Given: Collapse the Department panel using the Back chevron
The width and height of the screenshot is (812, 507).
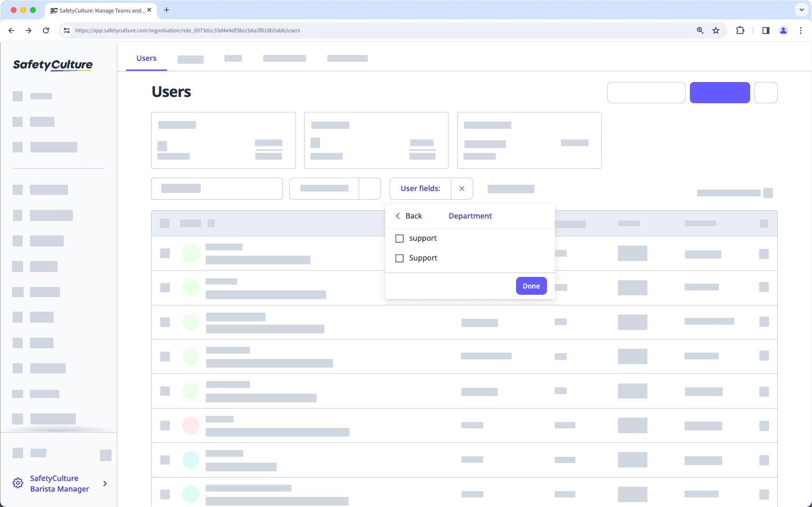Looking at the screenshot, I should pos(398,216).
